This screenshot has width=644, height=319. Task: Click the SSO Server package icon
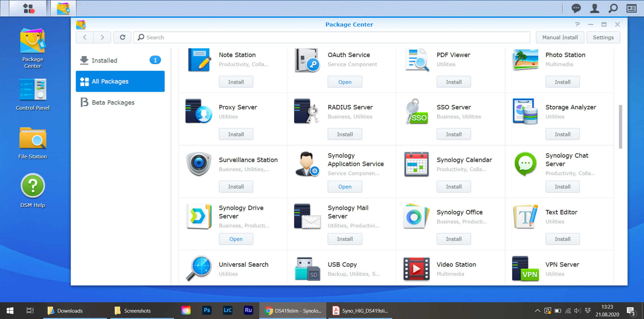pos(416,111)
